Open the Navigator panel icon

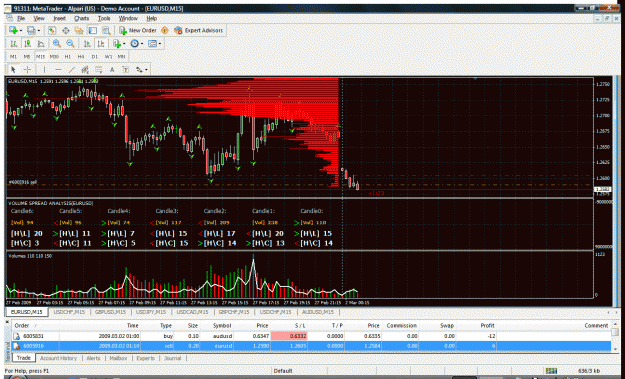79,30
